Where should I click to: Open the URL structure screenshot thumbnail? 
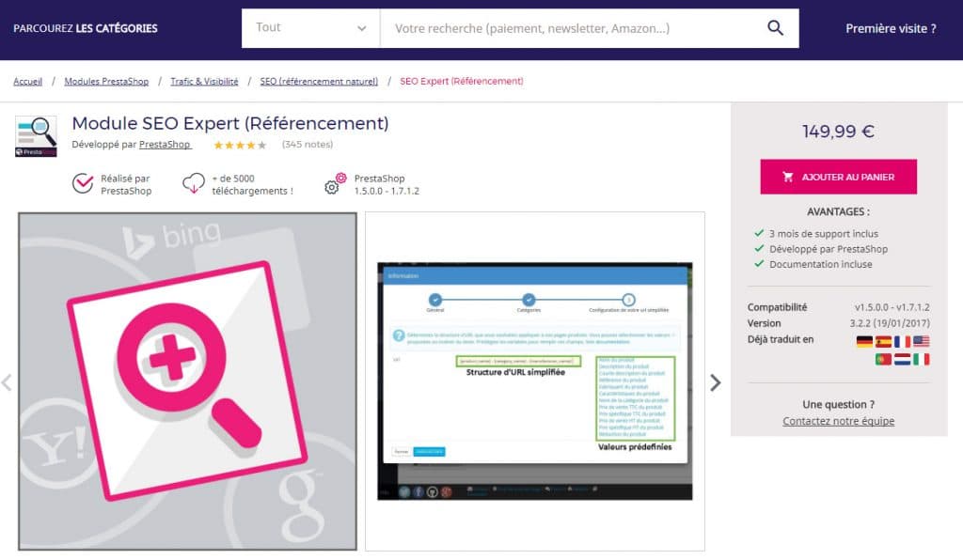[535, 381]
